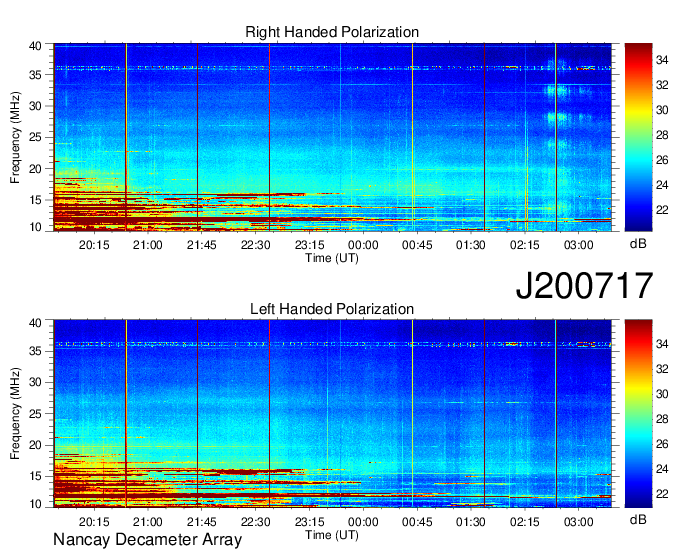This screenshot has width=680, height=552.
Task: Click the Time (UT) label under the left-handed plot
Action: tap(332, 535)
